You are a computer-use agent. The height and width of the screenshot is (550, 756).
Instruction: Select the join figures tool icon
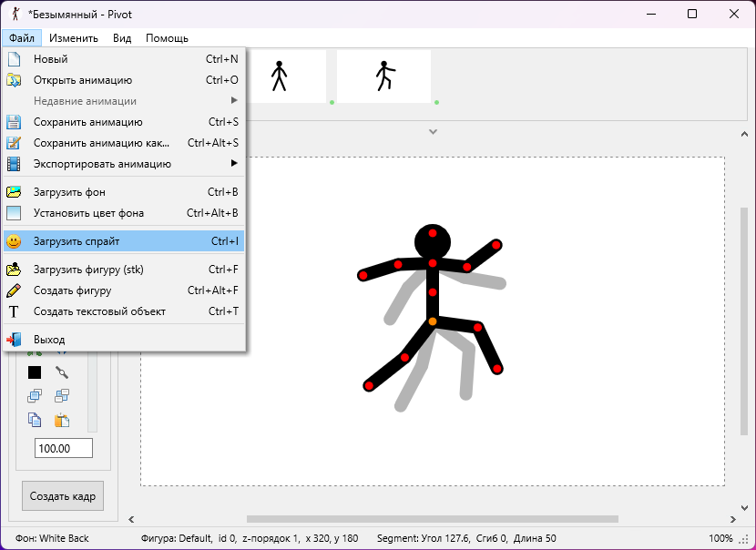62,372
